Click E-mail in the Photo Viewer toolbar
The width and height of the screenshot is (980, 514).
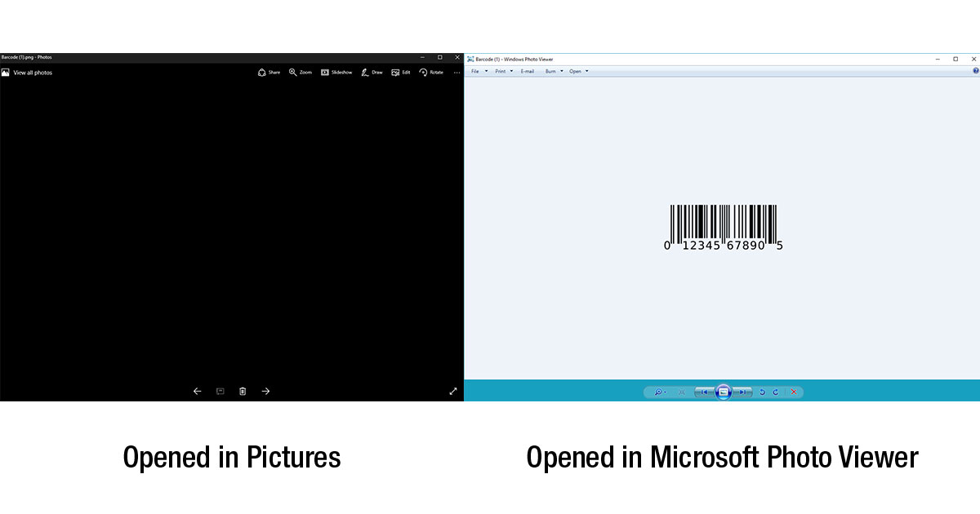pos(527,71)
